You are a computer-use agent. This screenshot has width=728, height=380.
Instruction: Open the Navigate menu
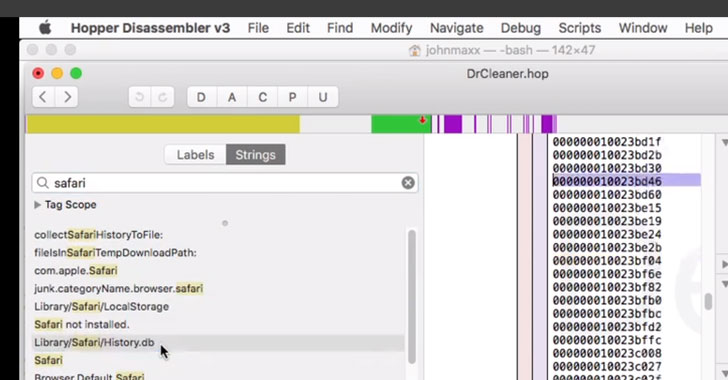tap(456, 28)
